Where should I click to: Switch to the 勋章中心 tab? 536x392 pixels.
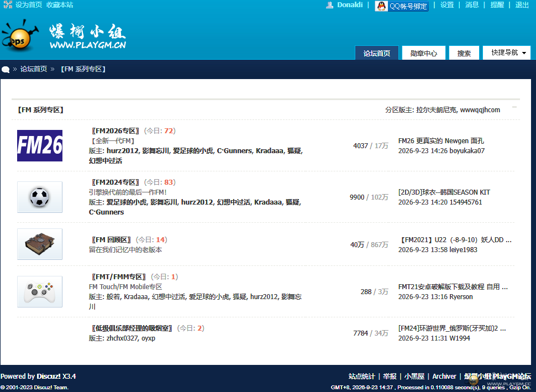pyautogui.click(x=423, y=53)
